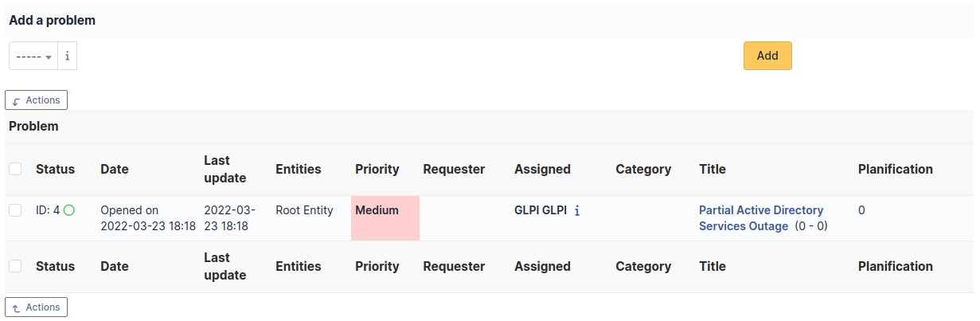Click the info icon beside problem dropdown
980x321 pixels.
(x=67, y=57)
